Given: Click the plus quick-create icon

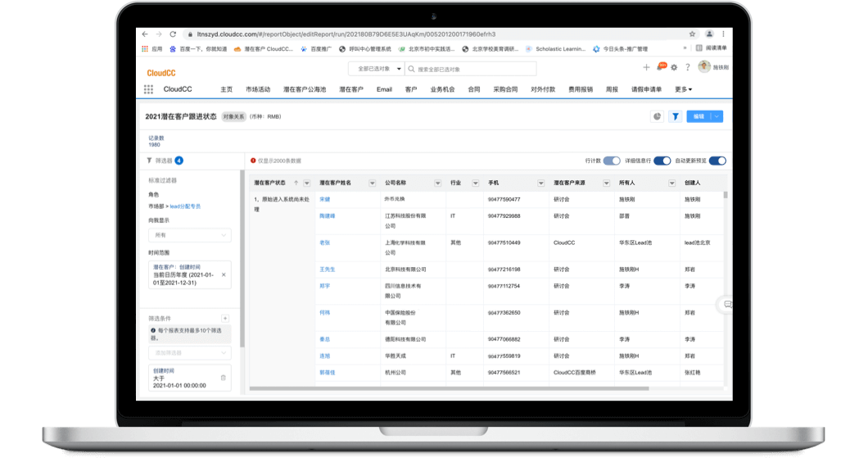Looking at the screenshot, I should tap(646, 67).
